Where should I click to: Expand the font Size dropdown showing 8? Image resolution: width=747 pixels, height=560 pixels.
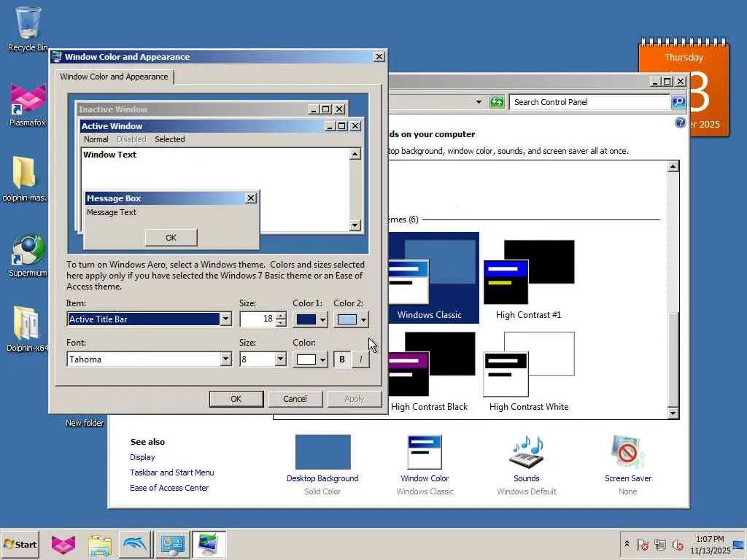coord(281,359)
